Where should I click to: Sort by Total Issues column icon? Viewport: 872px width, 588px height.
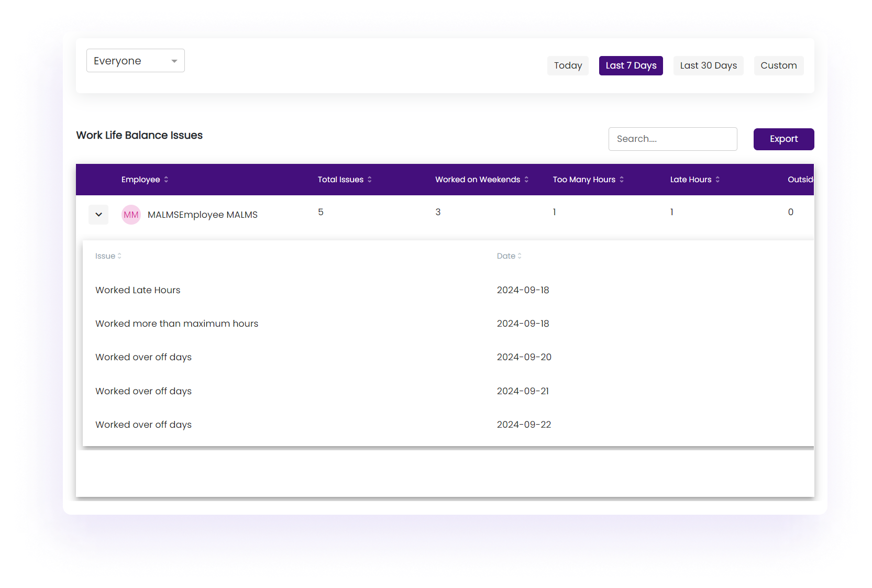coord(369,180)
